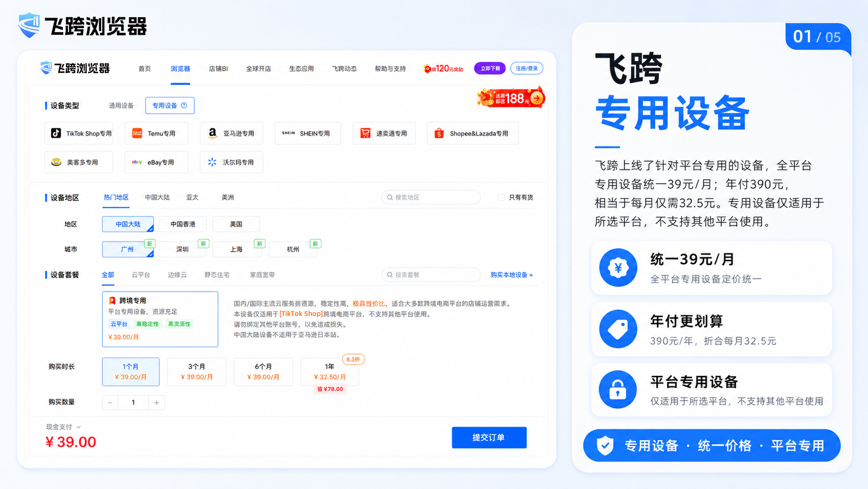Click the Amazon 亚马逊专用 logo icon
Image resolution: width=868 pixels, height=489 pixels.
tap(212, 134)
